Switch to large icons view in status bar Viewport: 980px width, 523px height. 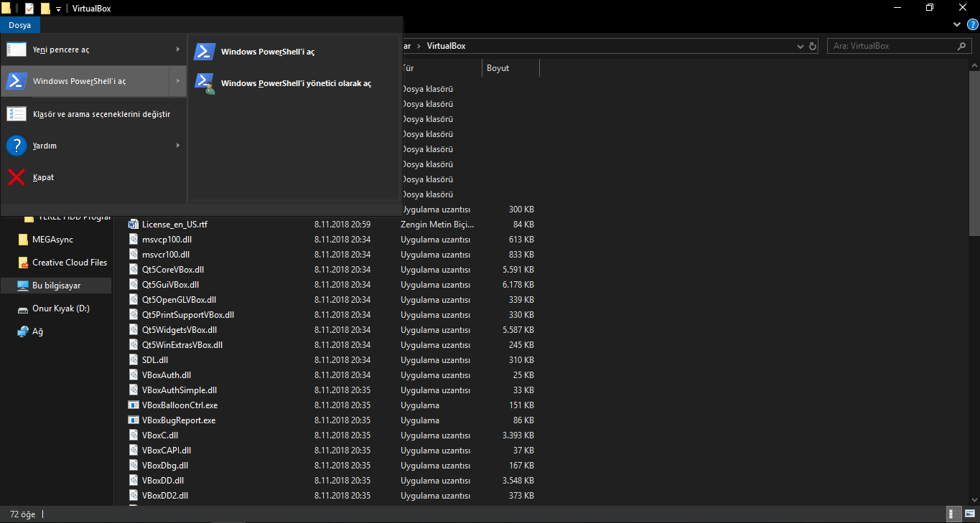pyautogui.click(x=969, y=514)
